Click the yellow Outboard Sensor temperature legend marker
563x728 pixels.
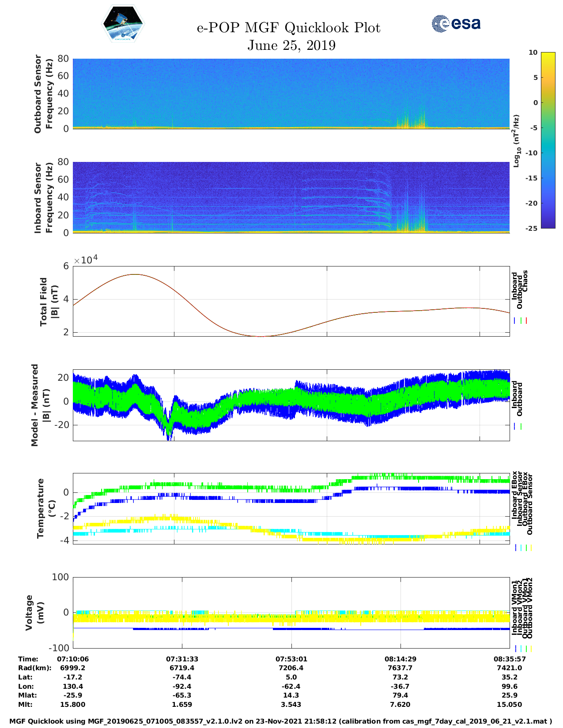pos(531,548)
